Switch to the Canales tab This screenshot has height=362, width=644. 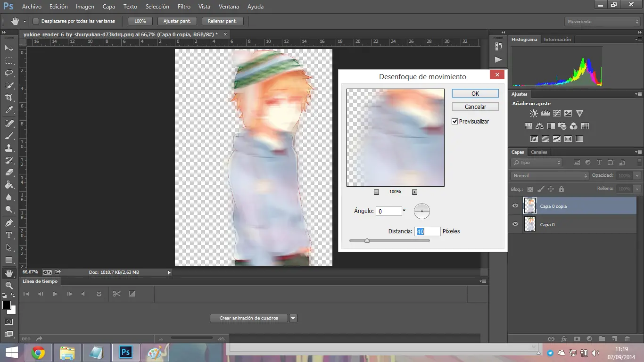pyautogui.click(x=539, y=152)
